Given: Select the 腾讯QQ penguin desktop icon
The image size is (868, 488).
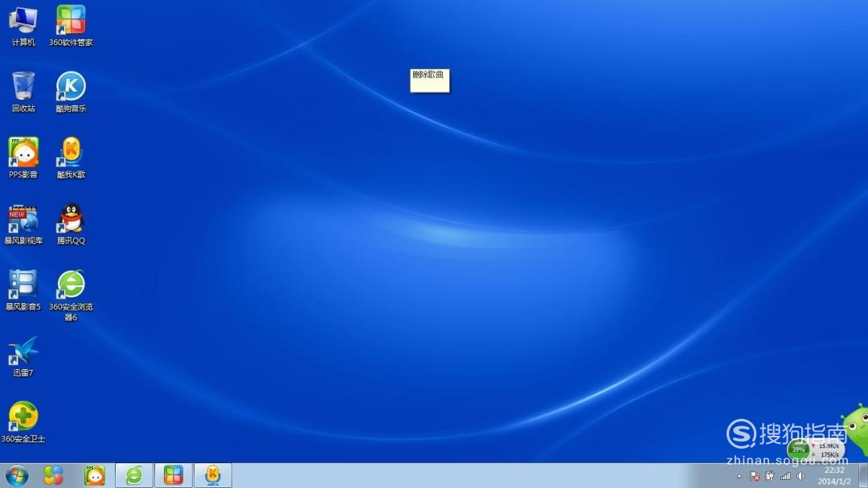Looking at the screenshot, I should (71, 224).
